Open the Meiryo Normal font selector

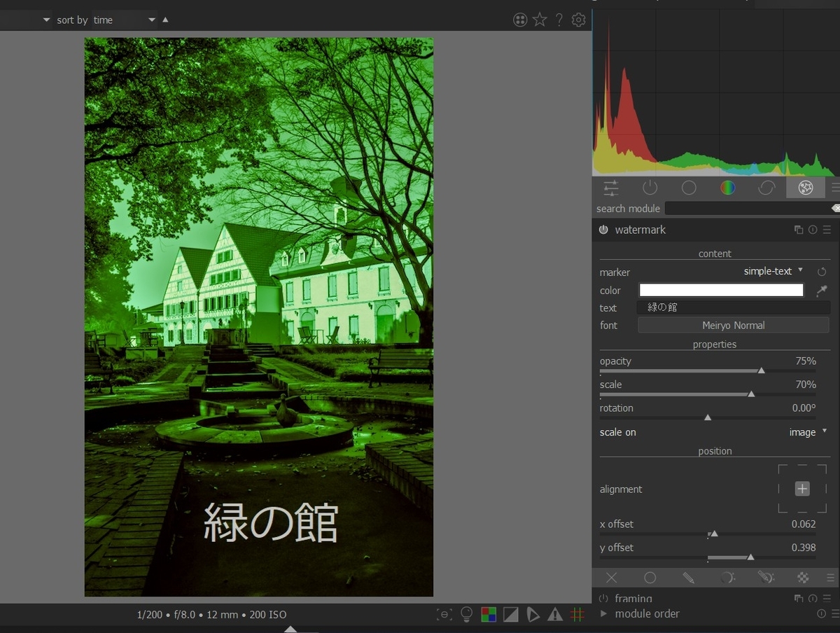click(x=734, y=325)
